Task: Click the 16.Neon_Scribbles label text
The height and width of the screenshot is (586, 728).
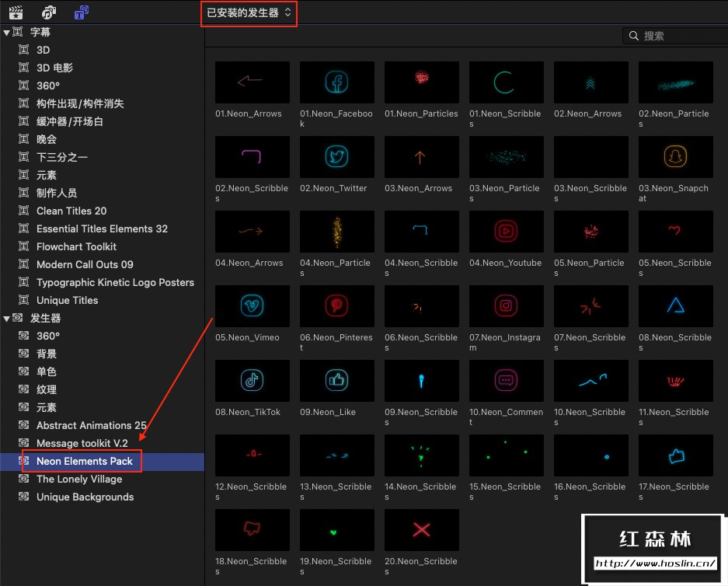Action: [x=590, y=492]
